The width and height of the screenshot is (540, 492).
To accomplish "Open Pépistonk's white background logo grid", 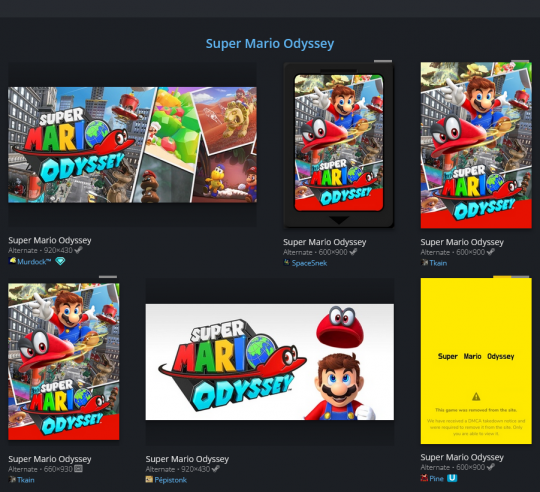I will [270, 362].
